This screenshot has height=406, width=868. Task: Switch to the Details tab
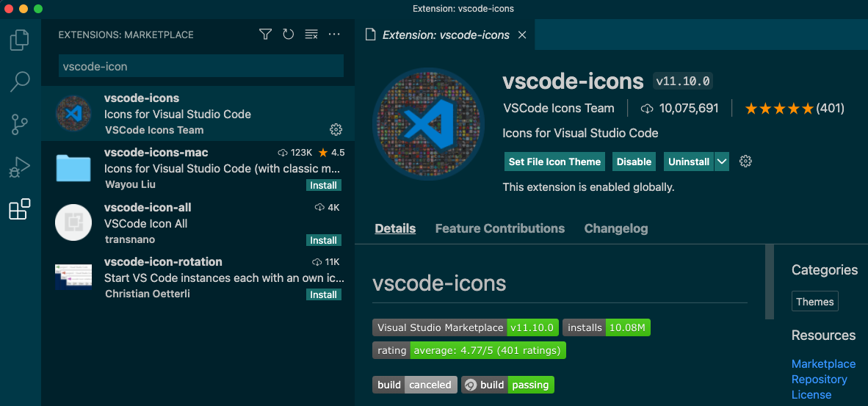395,228
